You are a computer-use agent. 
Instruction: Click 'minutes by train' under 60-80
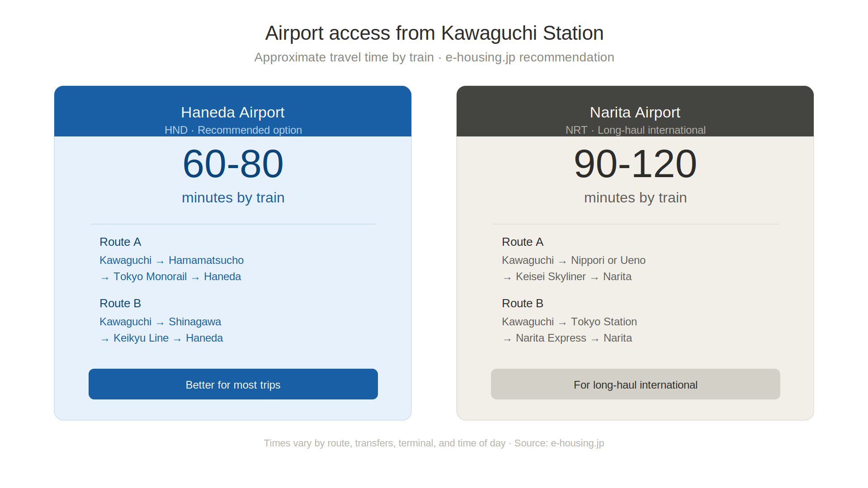point(233,197)
